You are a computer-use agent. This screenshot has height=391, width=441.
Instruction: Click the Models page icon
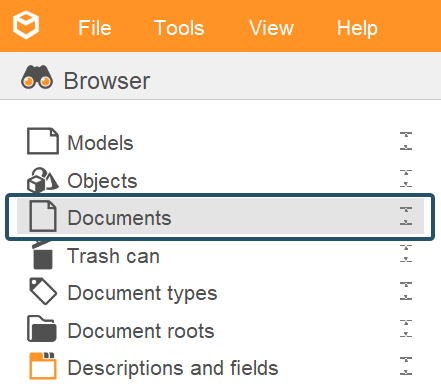tap(43, 141)
